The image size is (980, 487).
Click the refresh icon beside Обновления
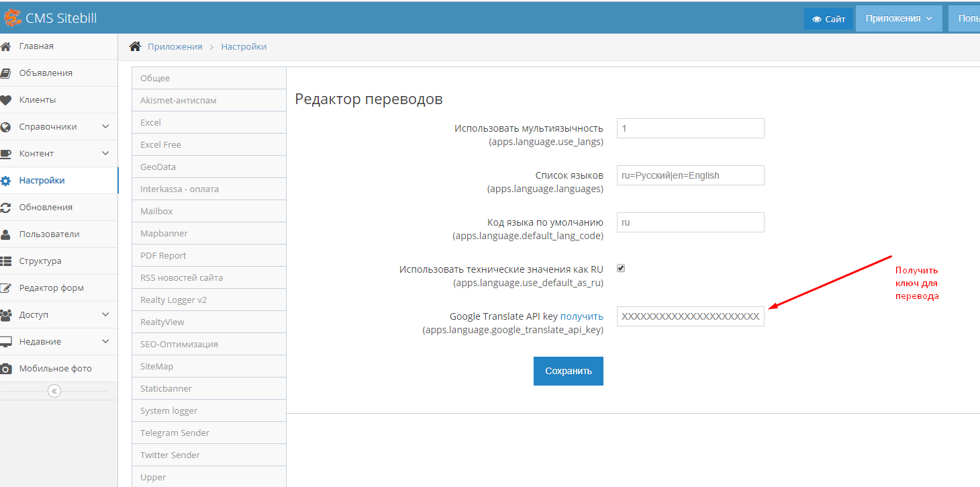(6, 208)
